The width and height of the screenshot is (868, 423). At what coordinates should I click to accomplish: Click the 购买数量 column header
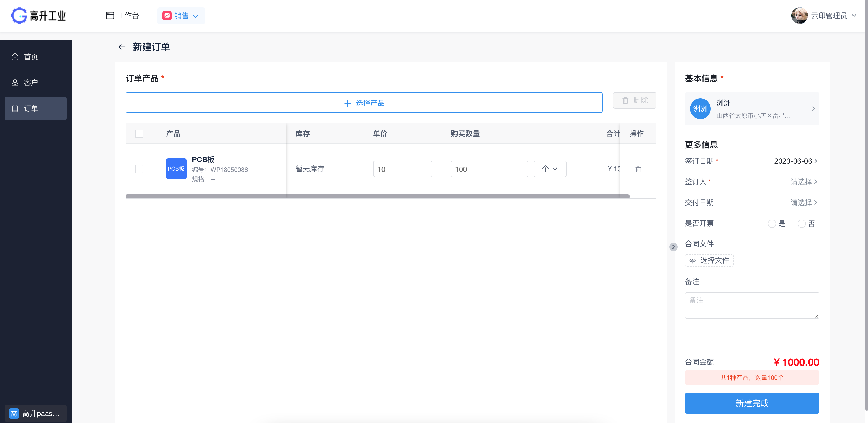pyautogui.click(x=465, y=134)
